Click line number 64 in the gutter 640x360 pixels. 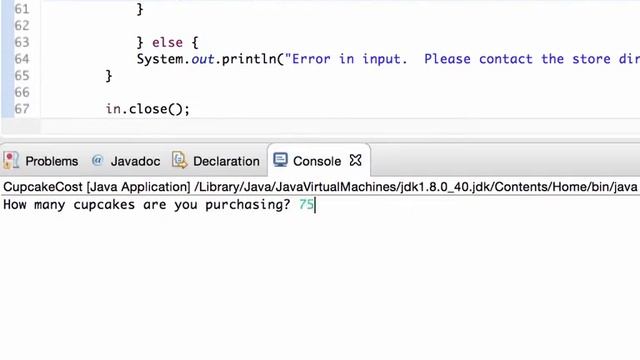[x=22, y=59]
